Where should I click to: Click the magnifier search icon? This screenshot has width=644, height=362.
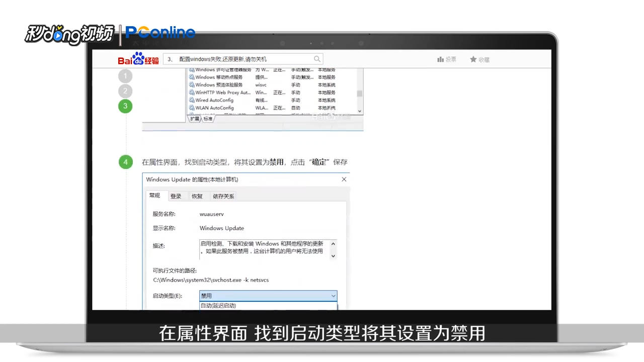317,59
